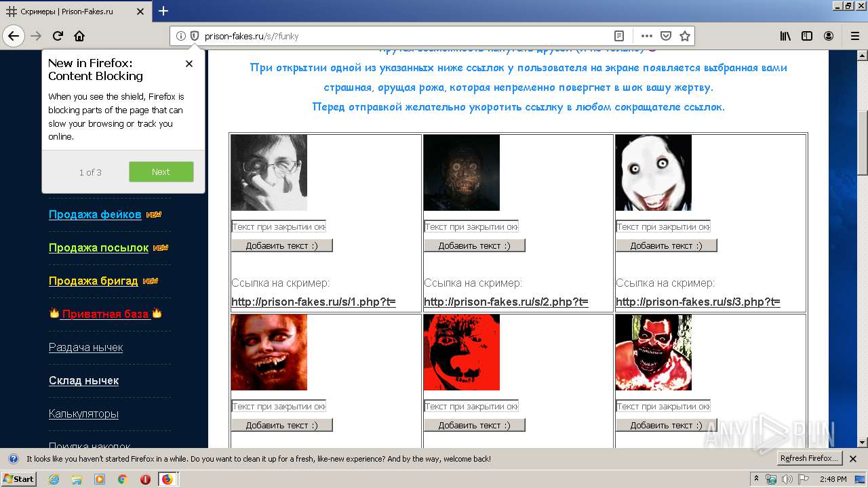Open page actions three-dot menu
The image size is (868, 488).
647,36
